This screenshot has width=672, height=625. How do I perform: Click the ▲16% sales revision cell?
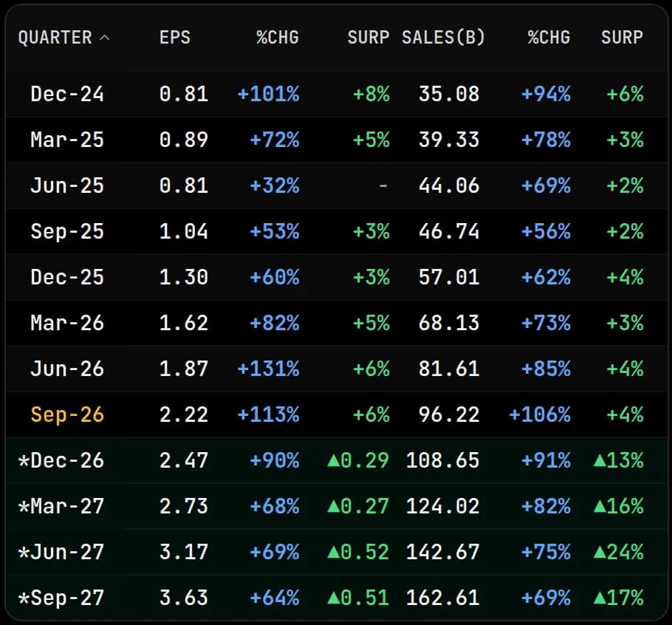point(618,506)
